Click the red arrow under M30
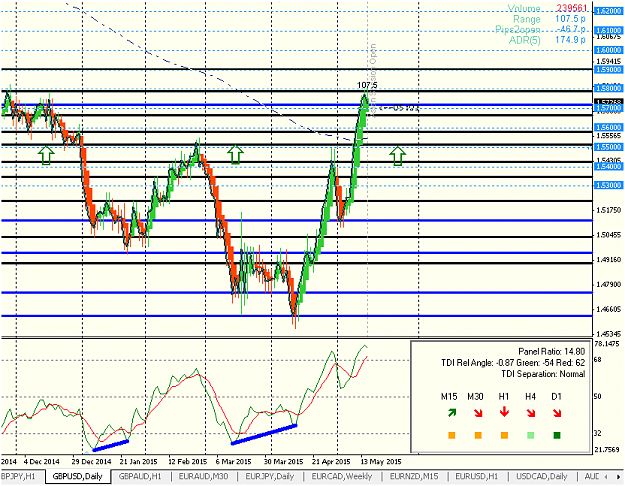Screen dimensions: 625x486 [478, 413]
